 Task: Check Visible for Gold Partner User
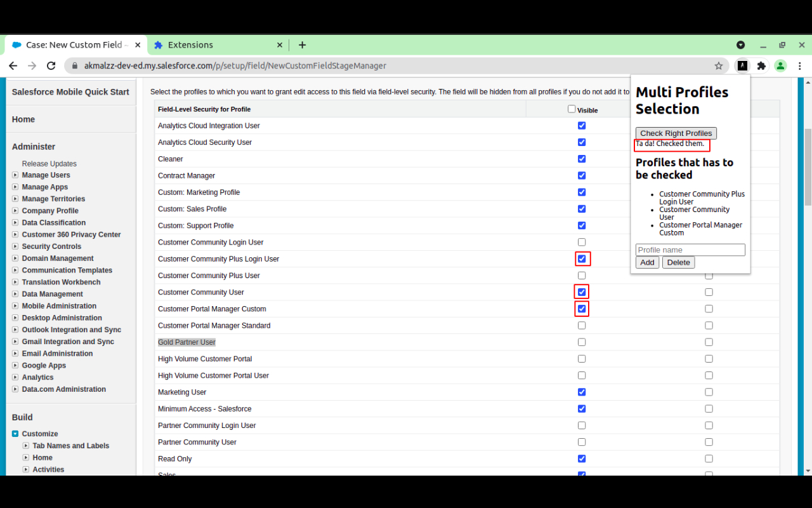pos(582,342)
